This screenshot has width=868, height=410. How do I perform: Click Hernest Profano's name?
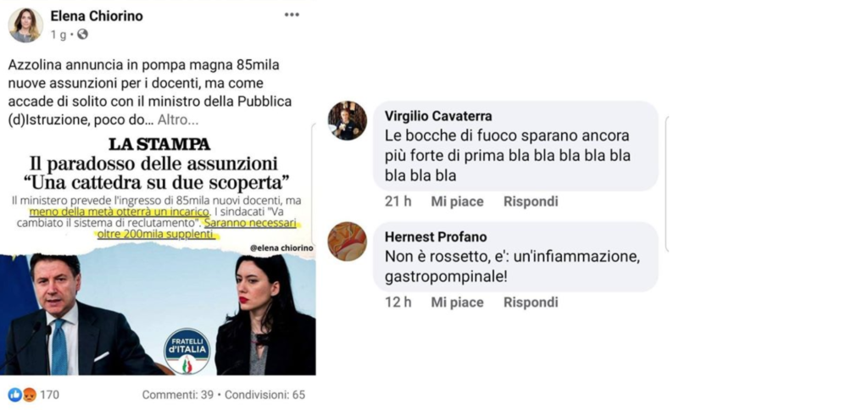436,237
